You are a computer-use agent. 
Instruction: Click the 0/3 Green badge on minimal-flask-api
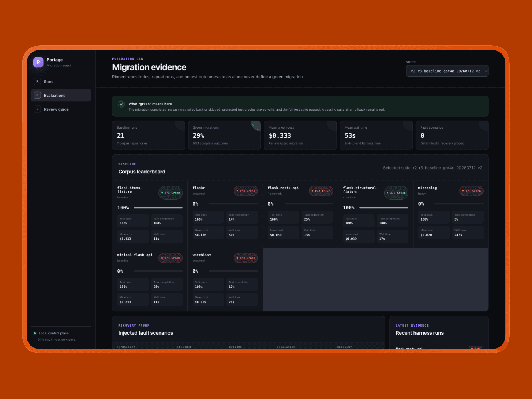pos(170,258)
